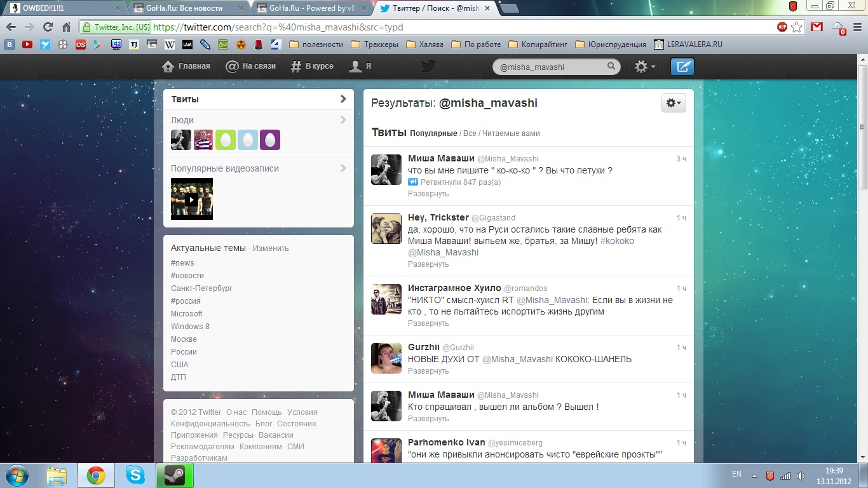Open the В курсе navigation item
Viewport: 868px width, 488px height.
tap(312, 66)
